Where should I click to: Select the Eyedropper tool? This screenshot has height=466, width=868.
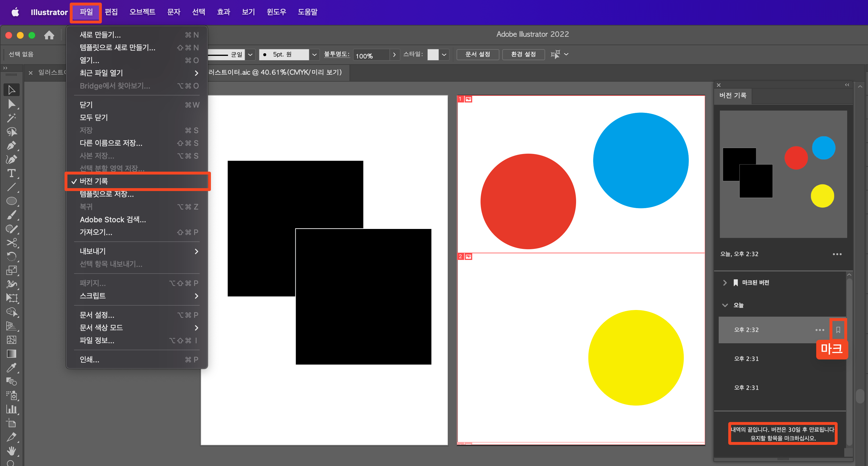(x=12, y=367)
